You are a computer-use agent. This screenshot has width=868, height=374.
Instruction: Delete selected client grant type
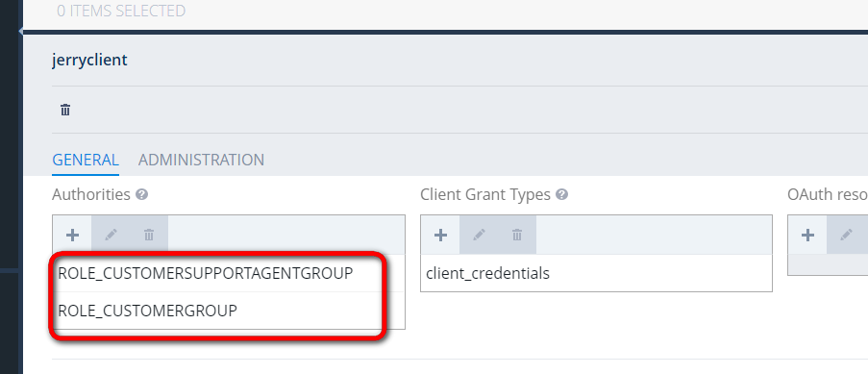pos(517,235)
